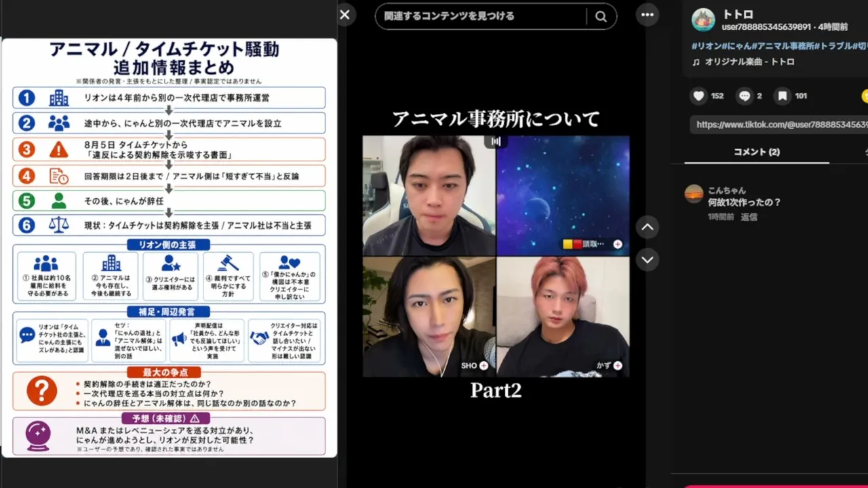Open the user788885345639891 handle
Image resolution: width=868 pixels, height=488 pixels.
coord(766,27)
